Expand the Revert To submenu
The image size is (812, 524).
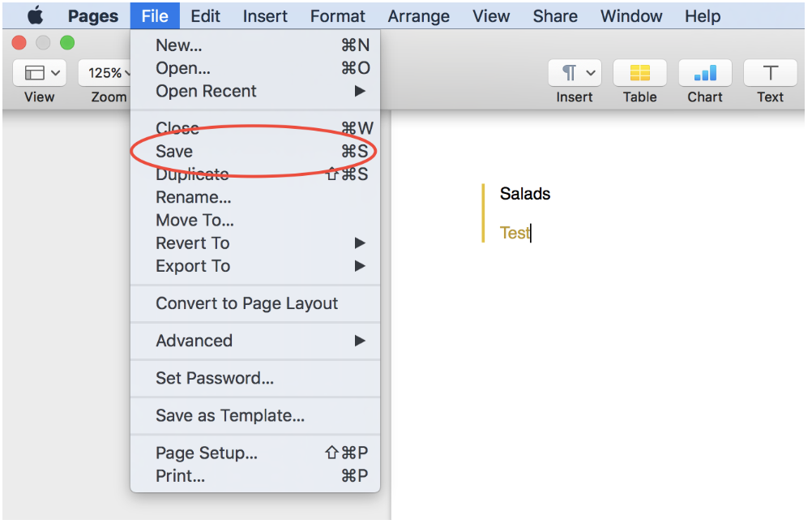pyautogui.click(x=255, y=243)
